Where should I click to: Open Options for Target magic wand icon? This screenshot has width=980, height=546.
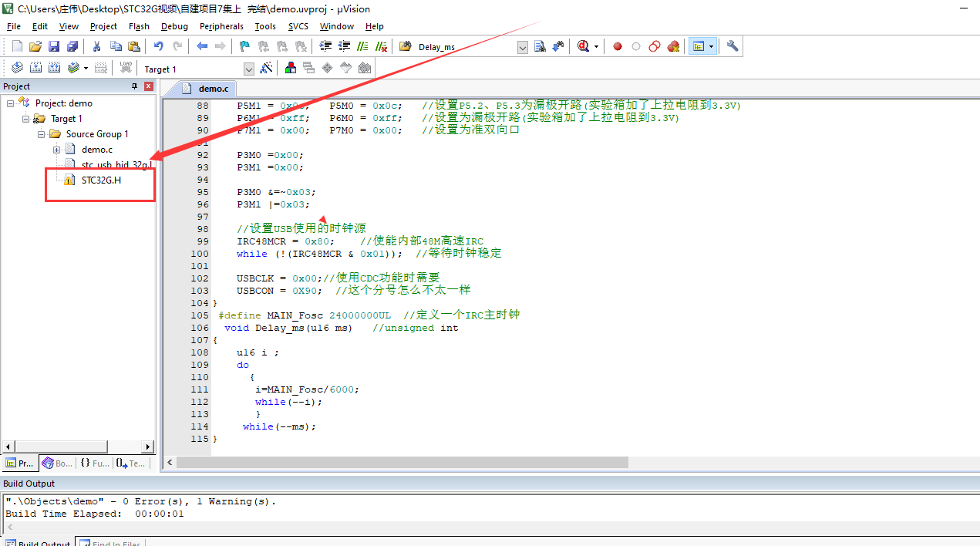266,69
